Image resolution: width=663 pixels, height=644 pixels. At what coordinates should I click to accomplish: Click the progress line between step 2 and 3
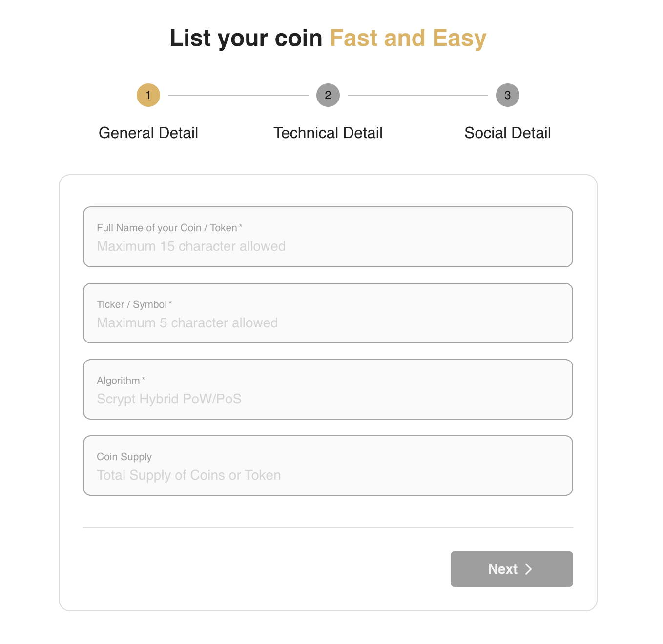417,95
